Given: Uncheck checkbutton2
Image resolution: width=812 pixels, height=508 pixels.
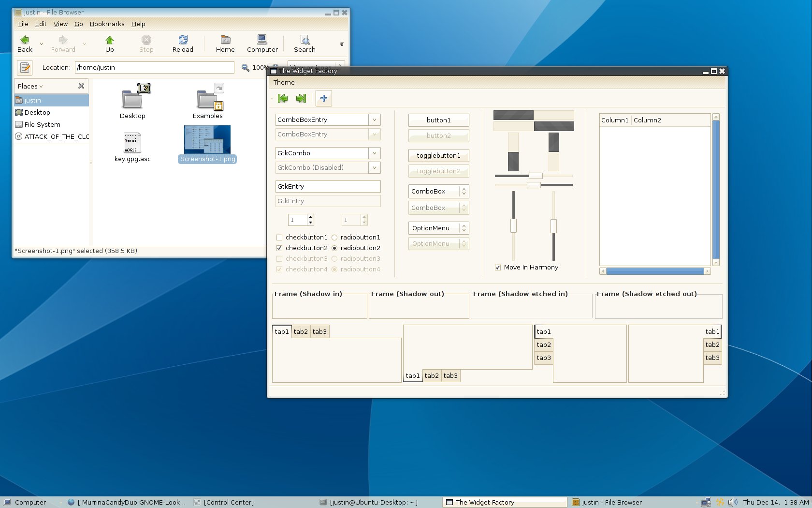Looking at the screenshot, I should [279, 248].
